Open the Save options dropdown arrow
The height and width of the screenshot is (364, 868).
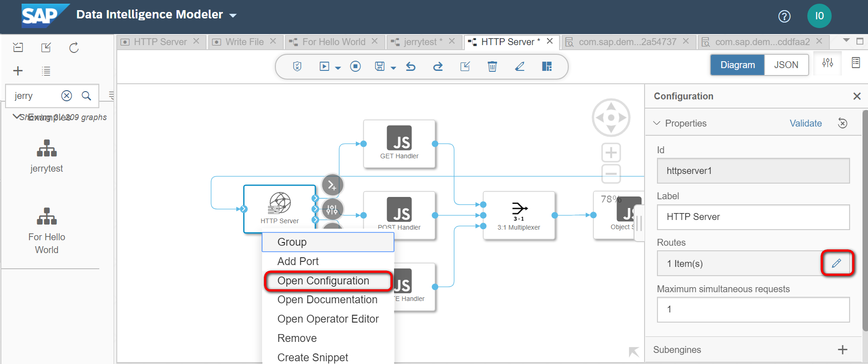[393, 68]
